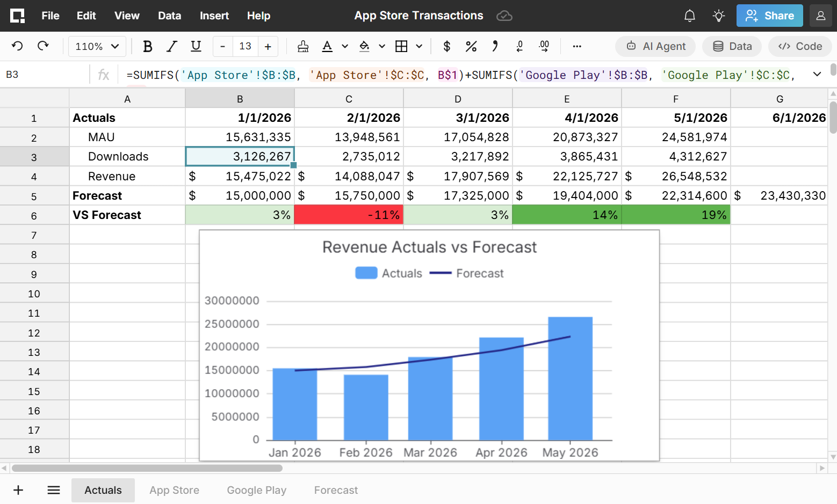Screen dimensions: 837x504
Task: Click the font size field showing 13
Action: tap(246, 46)
